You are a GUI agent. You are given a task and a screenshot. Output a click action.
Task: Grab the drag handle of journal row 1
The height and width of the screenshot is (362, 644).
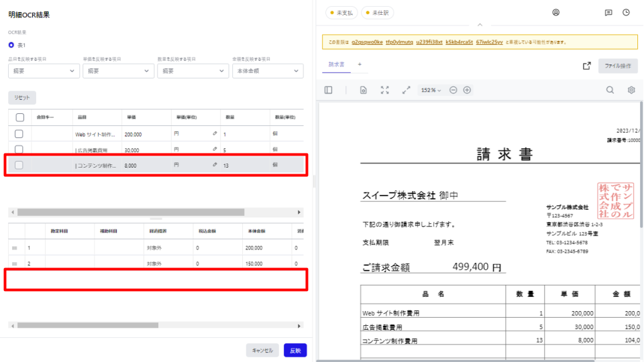(15, 248)
